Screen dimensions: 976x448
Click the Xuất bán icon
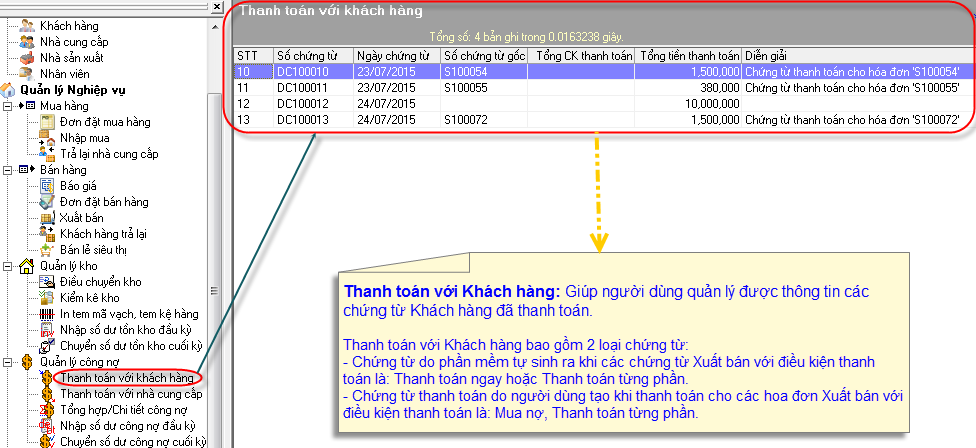tap(47, 217)
